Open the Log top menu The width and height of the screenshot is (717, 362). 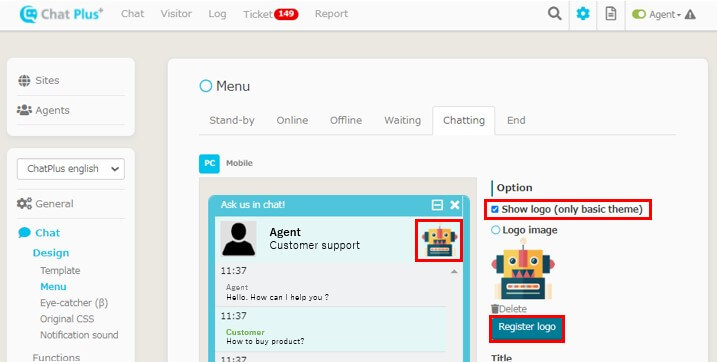pos(217,14)
